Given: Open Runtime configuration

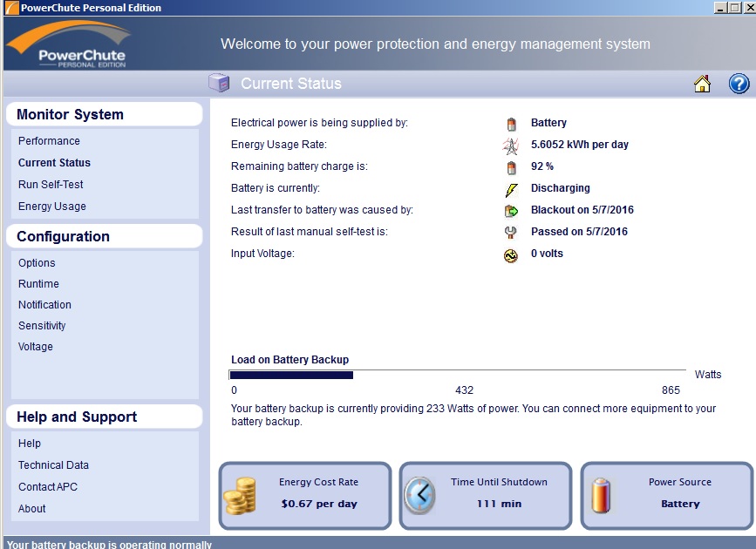Looking at the screenshot, I should pos(38,283).
